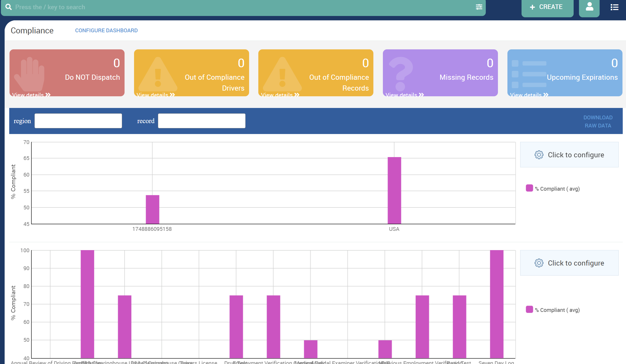The image size is (626, 364).
Task: Open the list menu icon
Action: (x=614, y=7)
